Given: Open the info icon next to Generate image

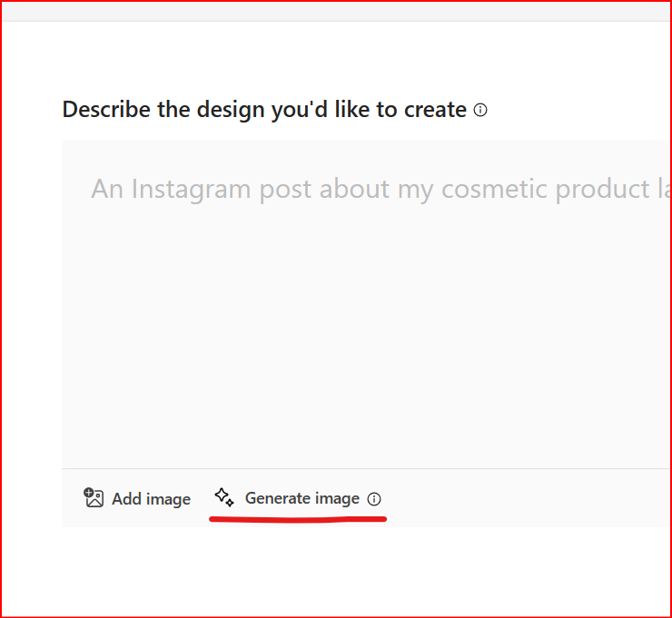Looking at the screenshot, I should [x=374, y=499].
